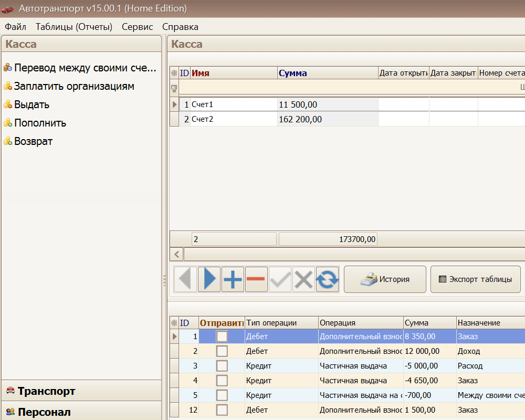Toggle Отправить checkbox in row ID 3

tap(222, 366)
